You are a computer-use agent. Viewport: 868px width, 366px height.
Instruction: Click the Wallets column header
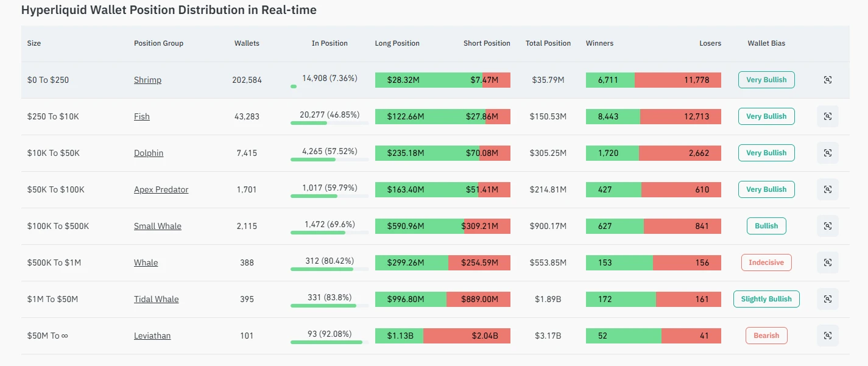pos(247,43)
